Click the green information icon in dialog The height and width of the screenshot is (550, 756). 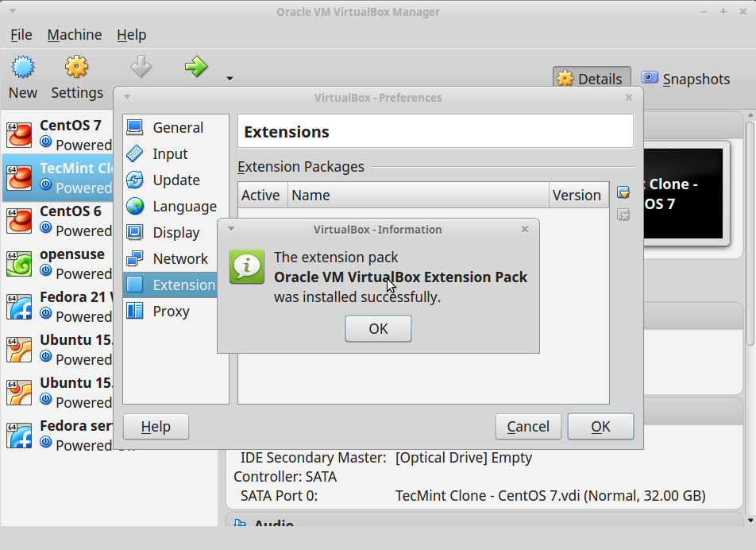point(247,266)
